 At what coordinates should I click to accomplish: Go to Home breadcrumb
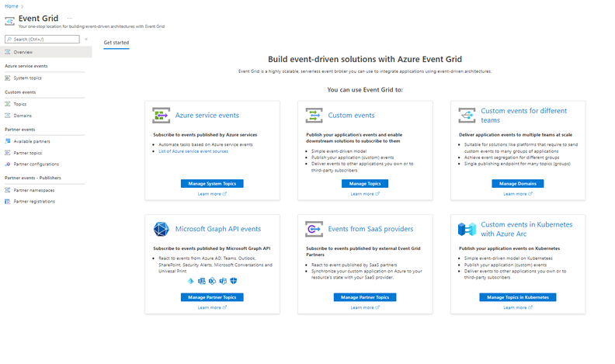click(x=12, y=6)
